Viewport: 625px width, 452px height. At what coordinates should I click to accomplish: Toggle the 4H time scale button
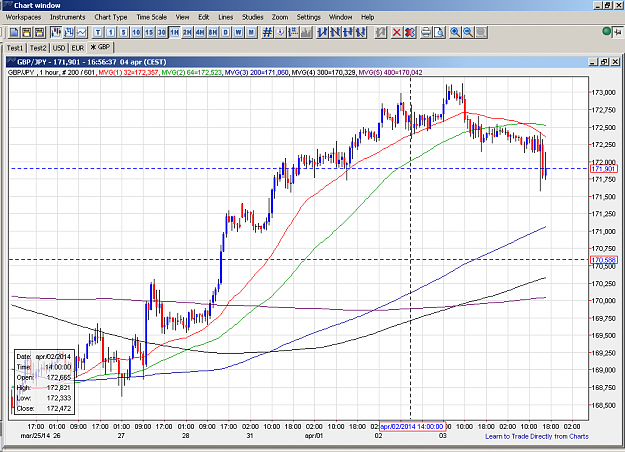[200, 32]
